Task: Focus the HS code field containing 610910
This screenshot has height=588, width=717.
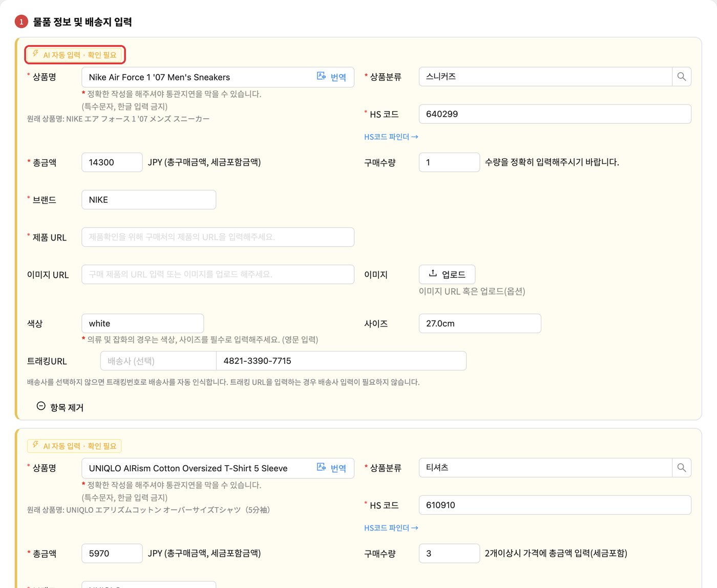Action: pyautogui.click(x=555, y=505)
